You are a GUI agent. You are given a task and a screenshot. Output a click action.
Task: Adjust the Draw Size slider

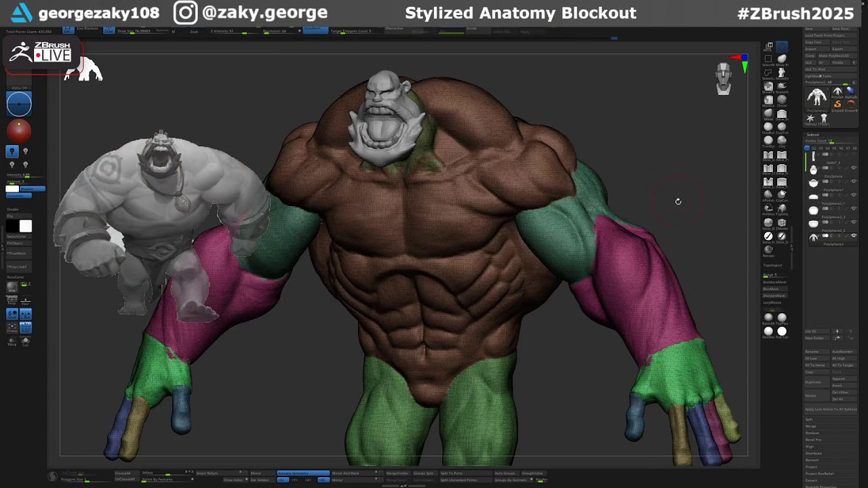point(142,32)
